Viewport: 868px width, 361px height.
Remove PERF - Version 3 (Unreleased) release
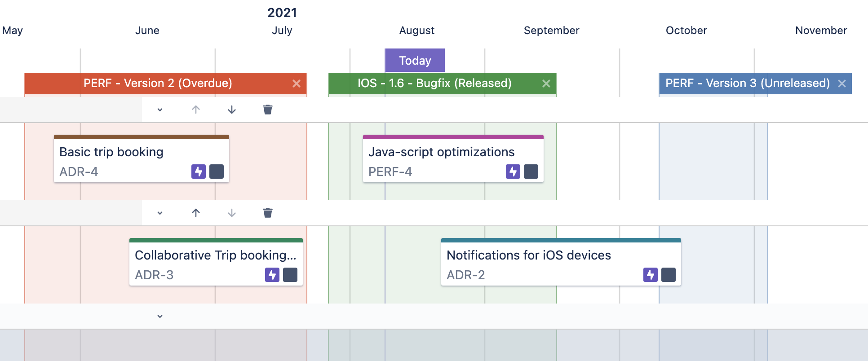click(x=842, y=84)
